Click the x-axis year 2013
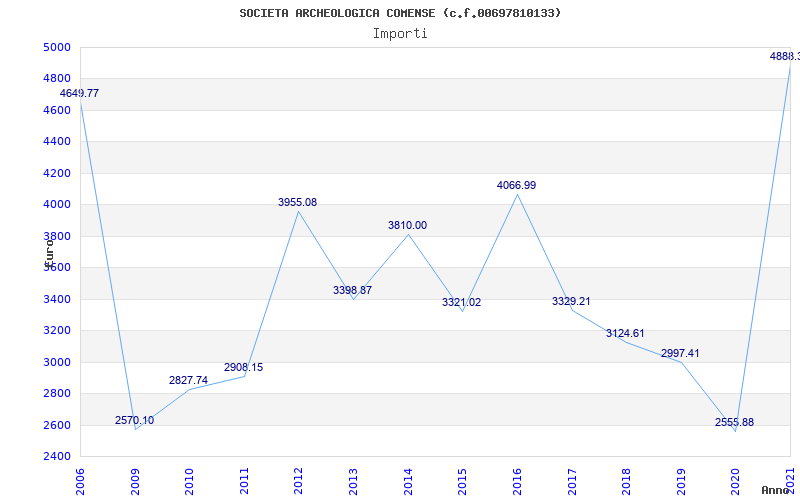The width and height of the screenshot is (800, 500). tap(353, 481)
